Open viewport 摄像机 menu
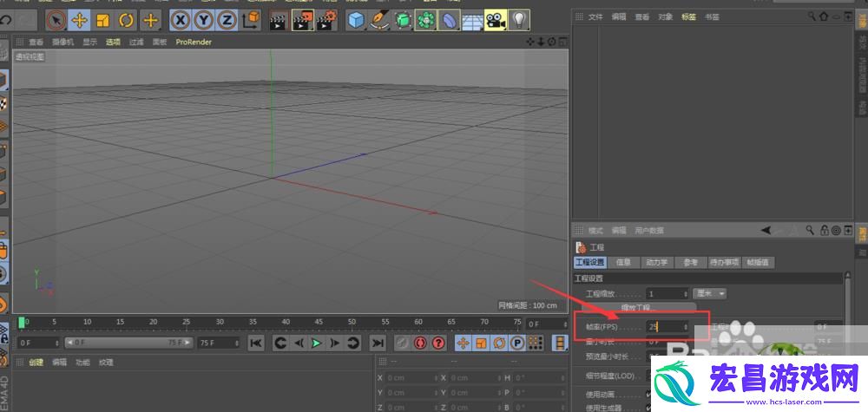The image size is (868, 412). point(62,42)
